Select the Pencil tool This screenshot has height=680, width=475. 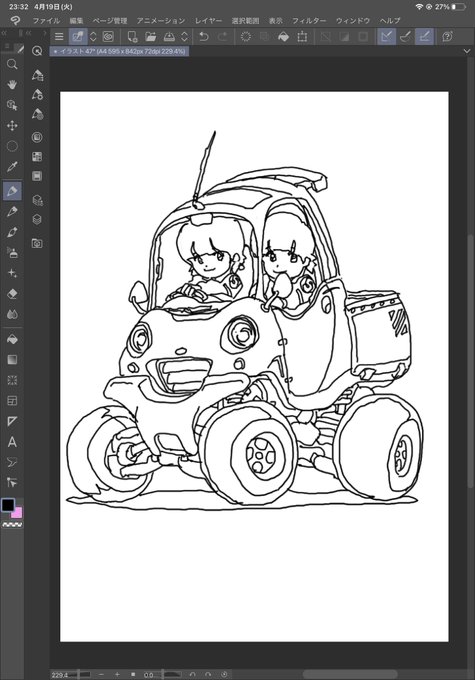[x=12, y=212]
